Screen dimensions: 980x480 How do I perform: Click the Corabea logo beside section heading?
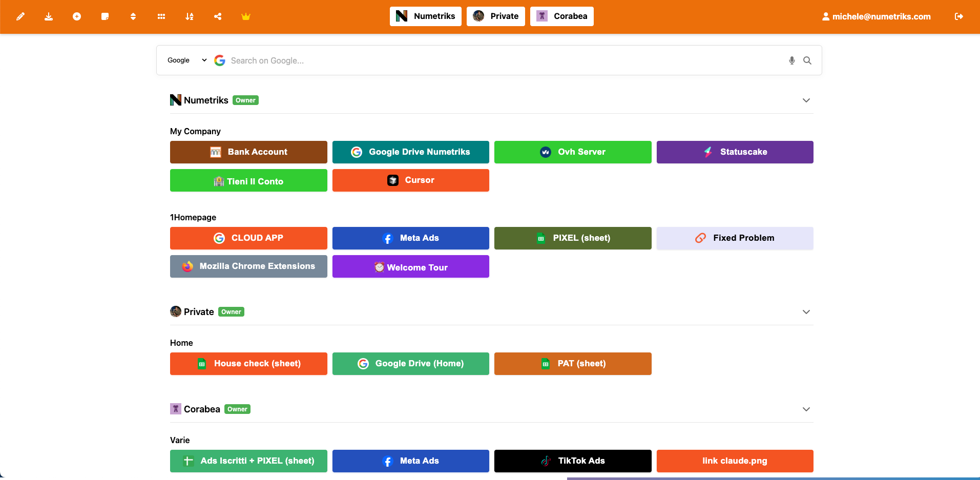[176, 409]
